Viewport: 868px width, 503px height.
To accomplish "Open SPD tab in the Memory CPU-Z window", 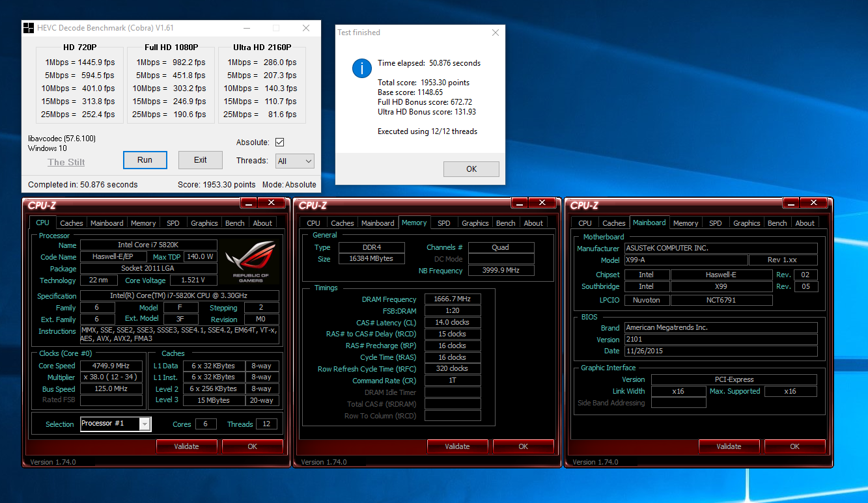I will (444, 223).
